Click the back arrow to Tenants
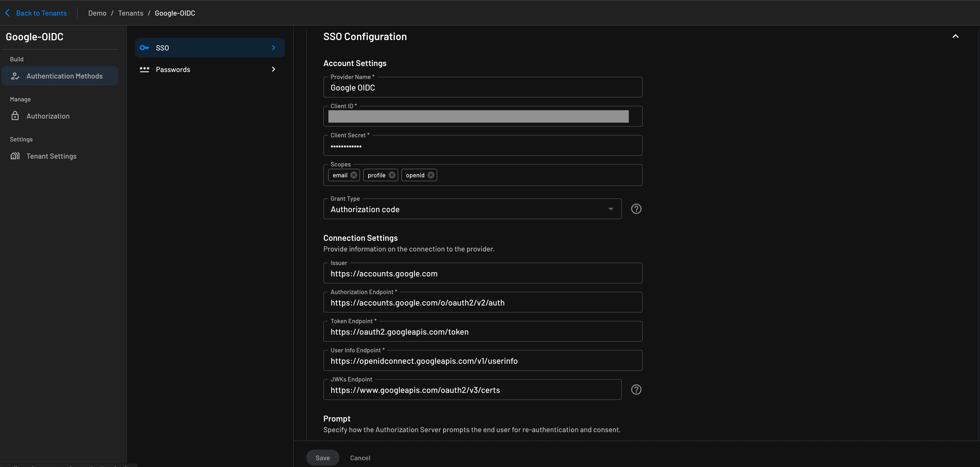 8,13
